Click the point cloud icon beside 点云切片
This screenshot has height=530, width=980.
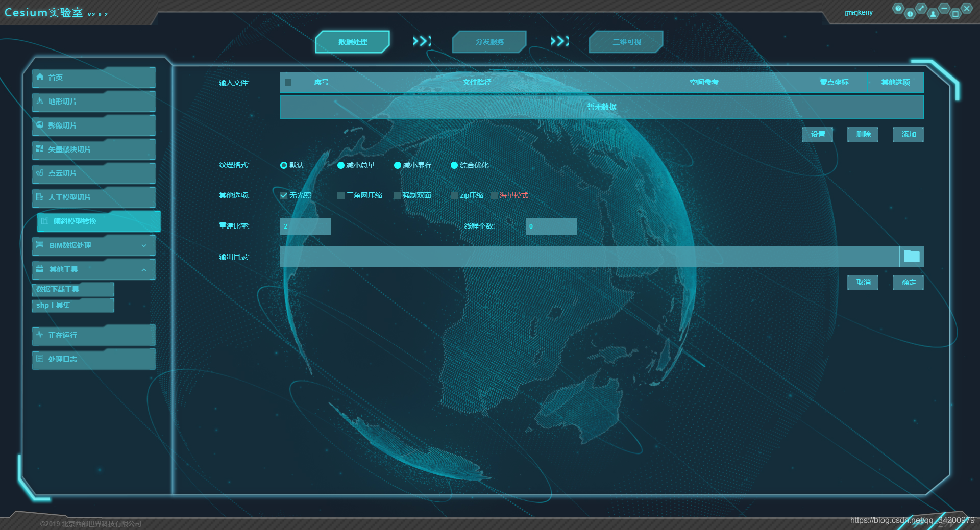(x=40, y=173)
